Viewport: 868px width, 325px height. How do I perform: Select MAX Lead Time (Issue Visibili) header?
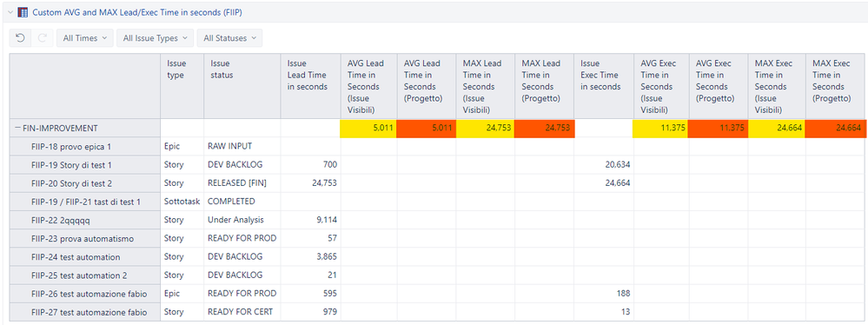[485, 86]
